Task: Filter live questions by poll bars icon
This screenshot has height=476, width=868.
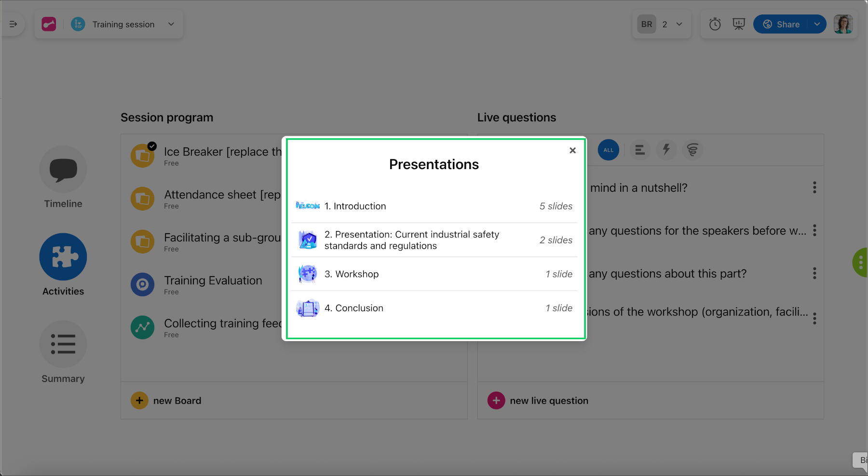Action: [640, 150]
